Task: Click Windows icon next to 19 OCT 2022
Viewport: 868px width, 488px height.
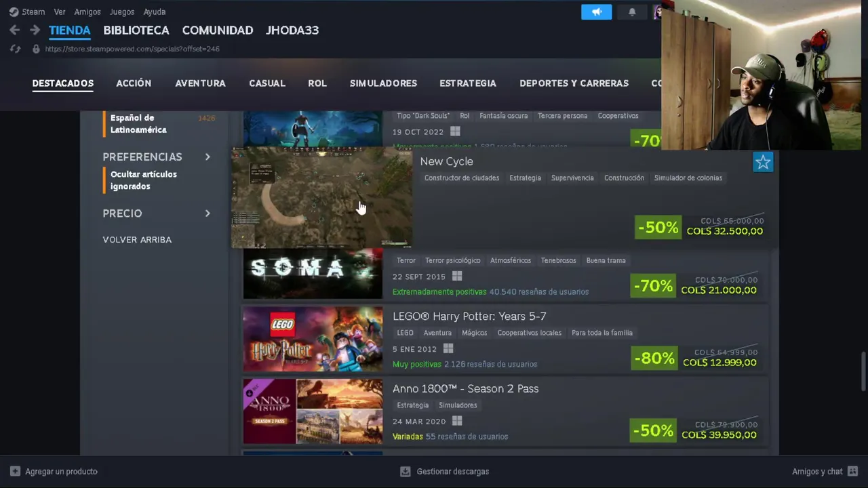Action: tap(455, 131)
